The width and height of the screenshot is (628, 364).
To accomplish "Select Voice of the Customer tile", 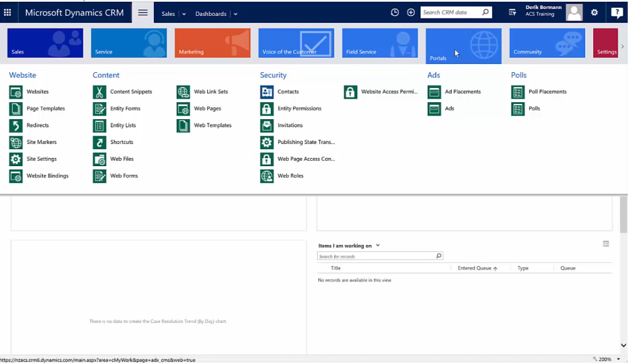I will point(297,43).
